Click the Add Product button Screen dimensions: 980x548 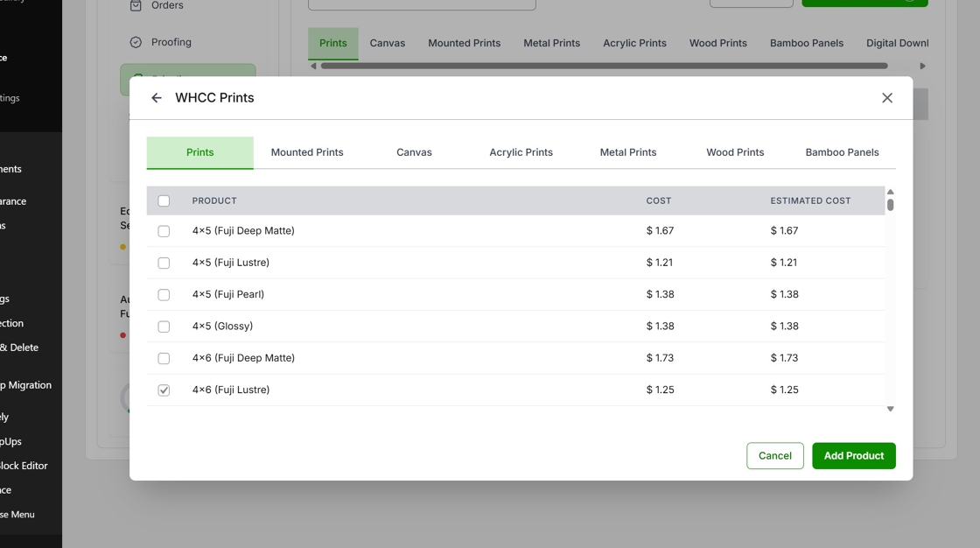(854, 455)
